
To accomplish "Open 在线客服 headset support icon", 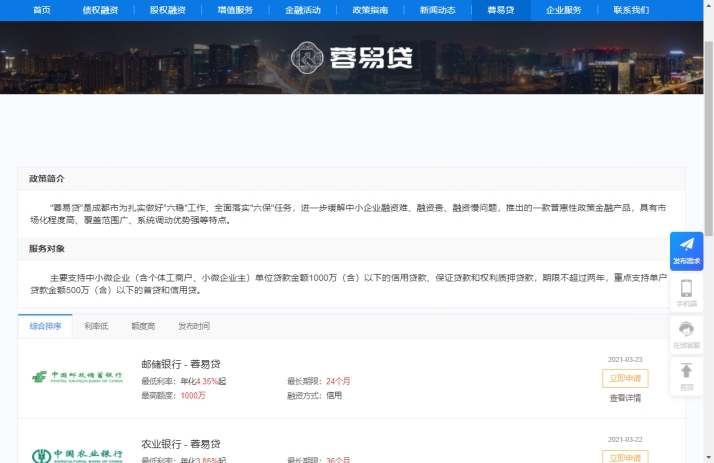I will coord(686,330).
